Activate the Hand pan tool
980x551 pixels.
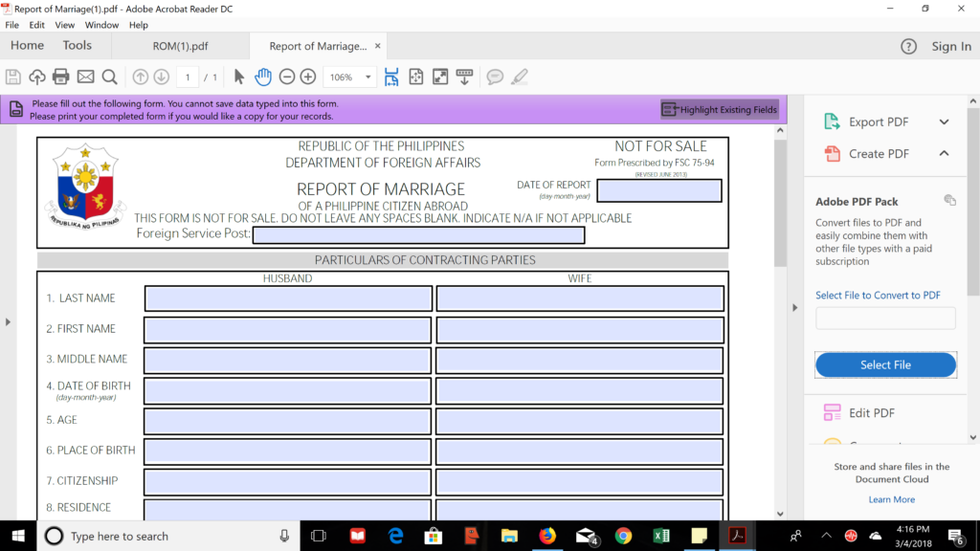[x=263, y=77]
